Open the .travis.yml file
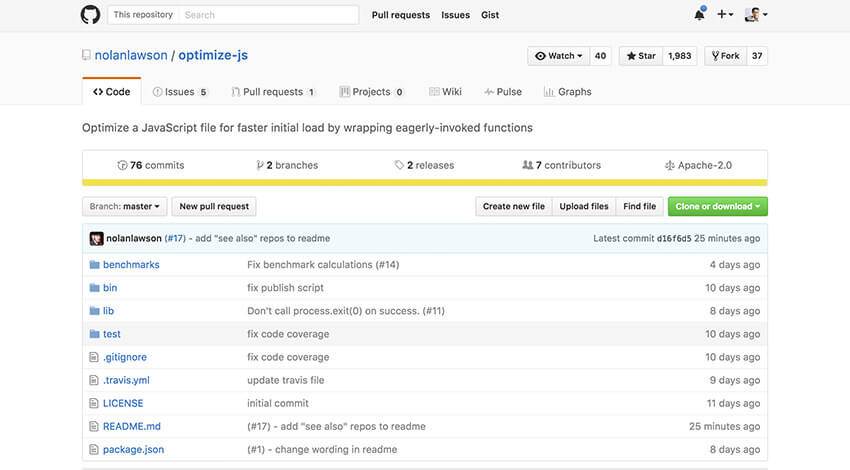The width and height of the screenshot is (850, 470). (x=126, y=381)
